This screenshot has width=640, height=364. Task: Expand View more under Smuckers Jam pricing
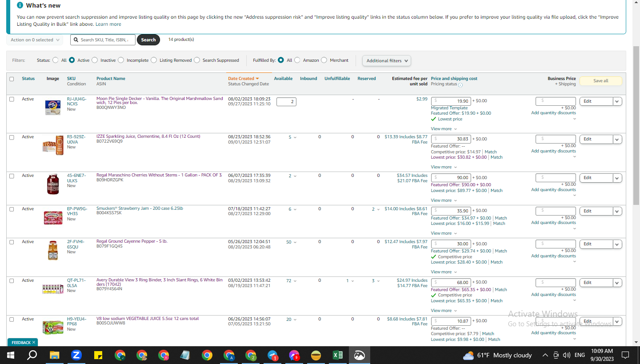pos(444,233)
